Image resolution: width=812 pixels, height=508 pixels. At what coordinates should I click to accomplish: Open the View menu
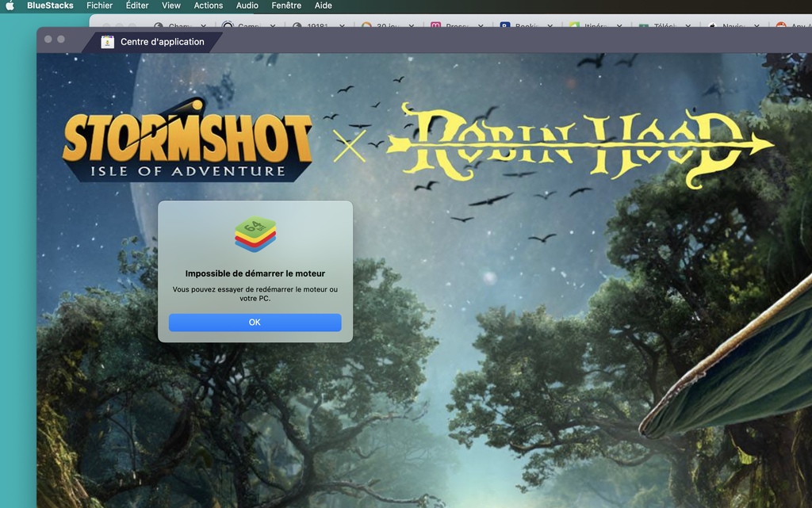pyautogui.click(x=171, y=6)
